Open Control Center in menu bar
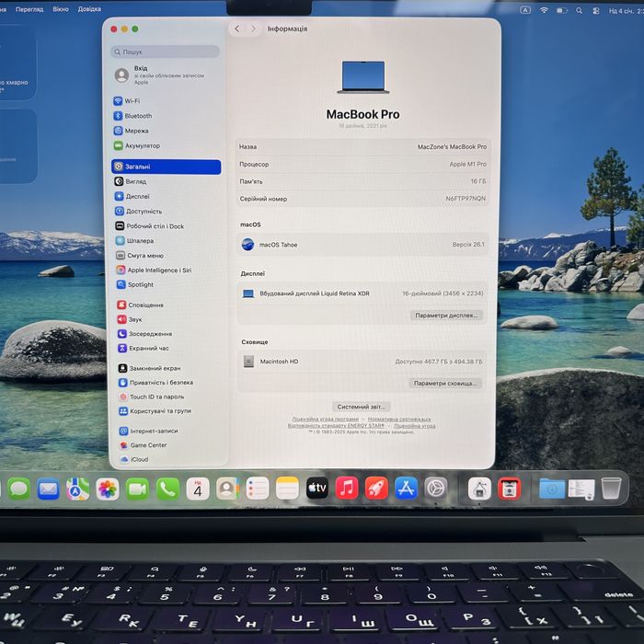644x644 pixels. point(596,11)
